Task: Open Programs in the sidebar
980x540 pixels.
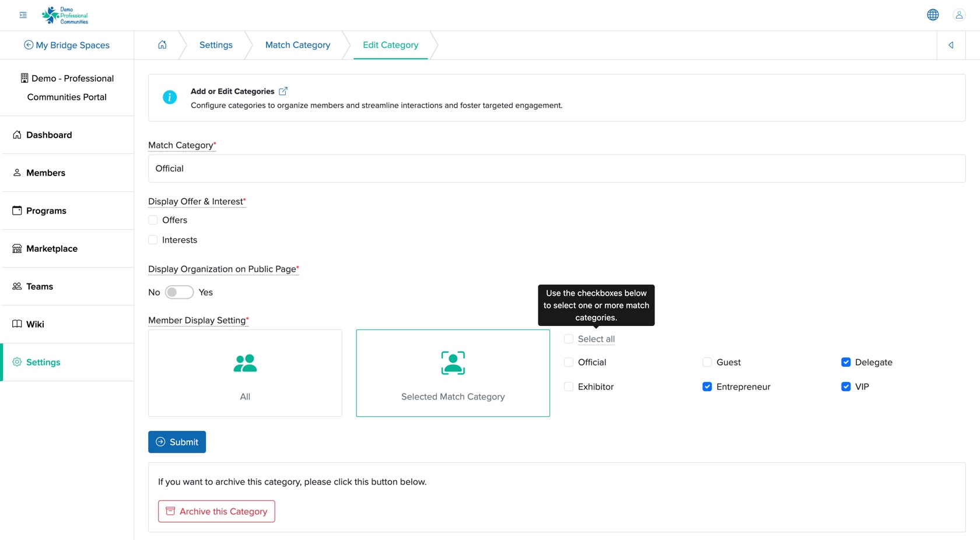Action: [x=68, y=211]
